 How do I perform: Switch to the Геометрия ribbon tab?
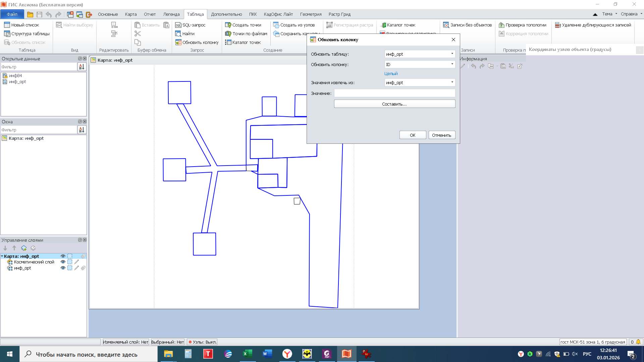[x=311, y=14]
